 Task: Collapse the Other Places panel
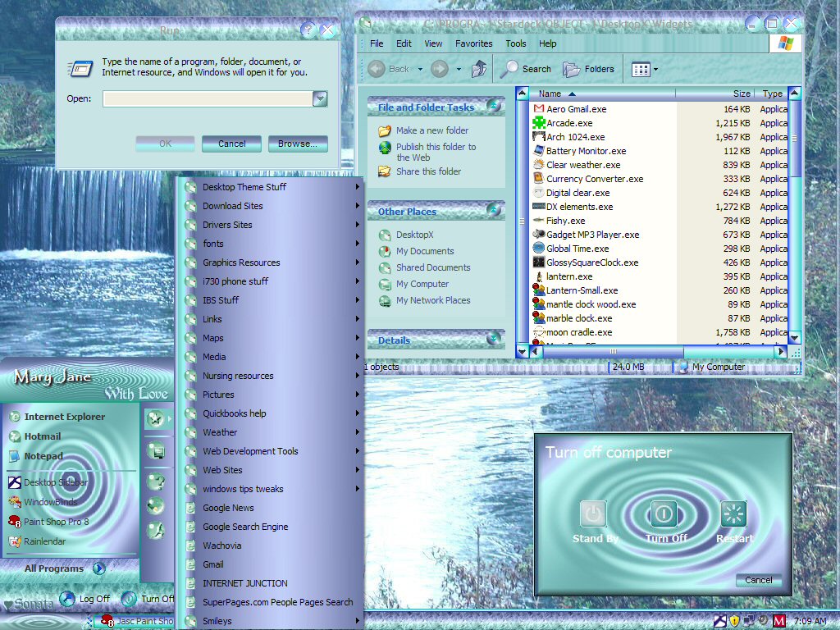(x=493, y=209)
